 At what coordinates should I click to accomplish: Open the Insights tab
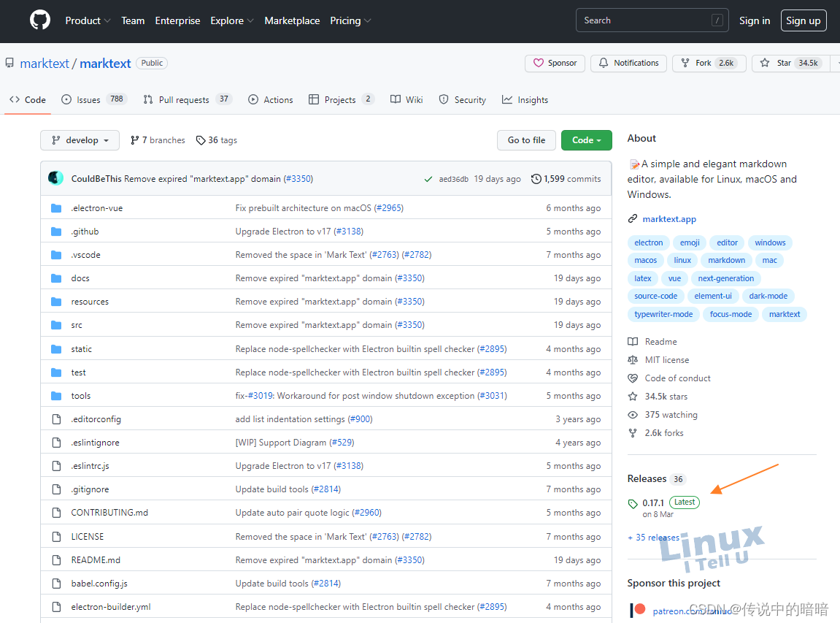click(x=525, y=100)
